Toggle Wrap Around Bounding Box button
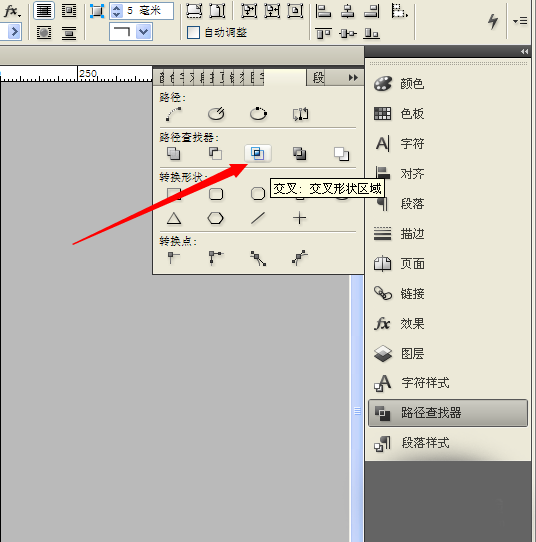 point(69,11)
